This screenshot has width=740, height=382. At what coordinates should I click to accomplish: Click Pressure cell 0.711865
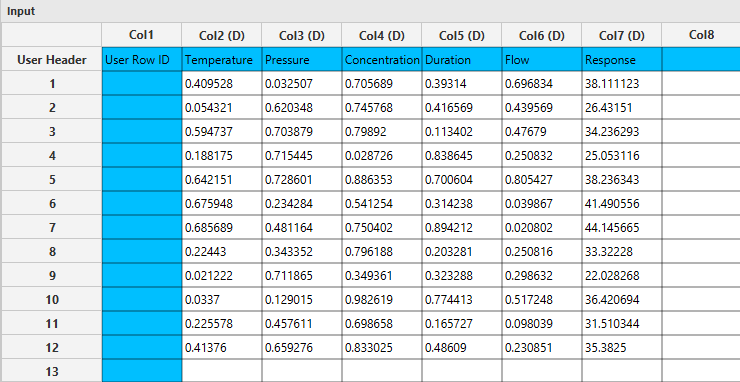(x=302, y=275)
